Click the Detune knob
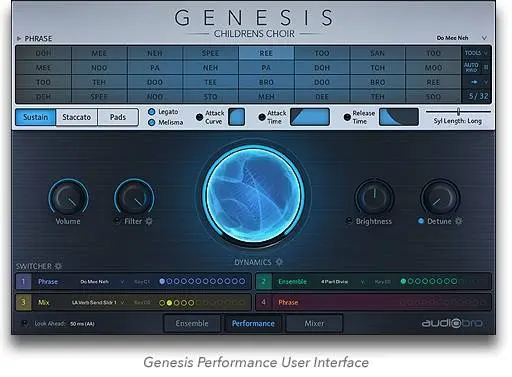The width and height of the screenshot is (512, 377). (440, 198)
